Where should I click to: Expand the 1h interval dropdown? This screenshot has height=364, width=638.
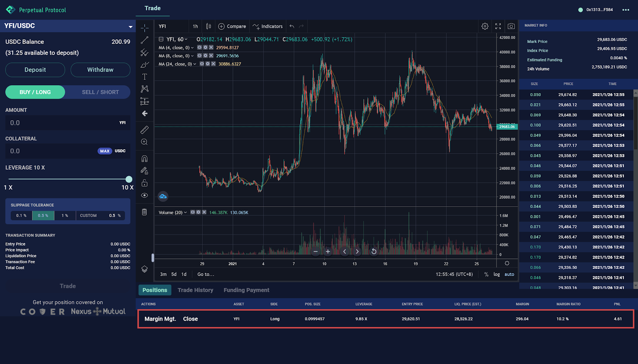[x=195, y=26]
